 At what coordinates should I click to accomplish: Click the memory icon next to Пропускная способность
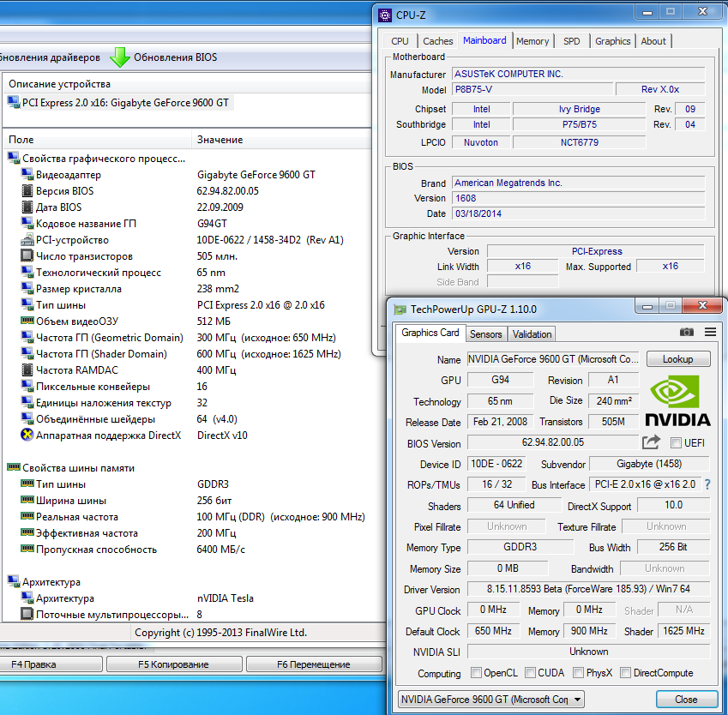pyautogui.click(x=27, y=549)
